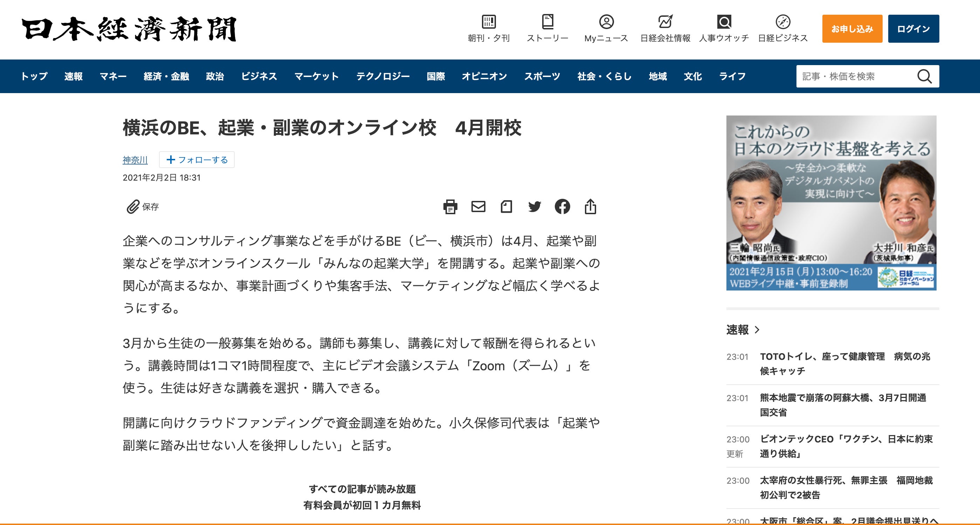Click the Twitter bird share icon
The width and height of the screenshot is (980, 525).
coord(534,206)
